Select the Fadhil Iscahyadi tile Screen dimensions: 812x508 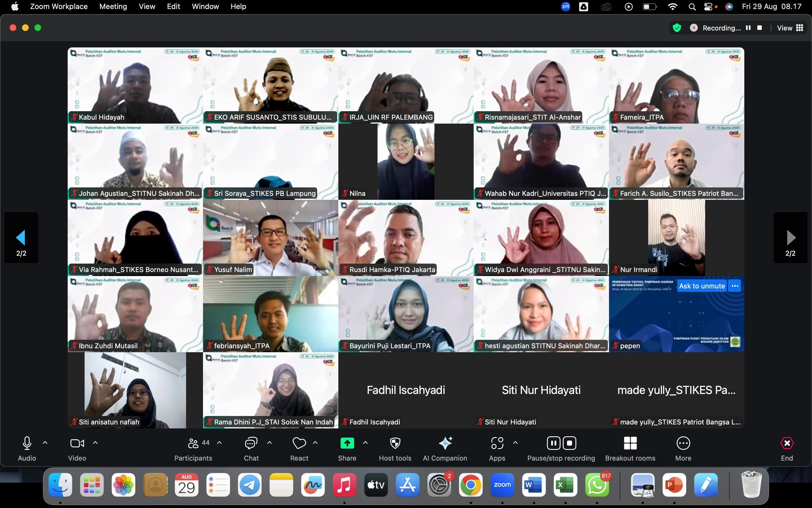point(406,390)
